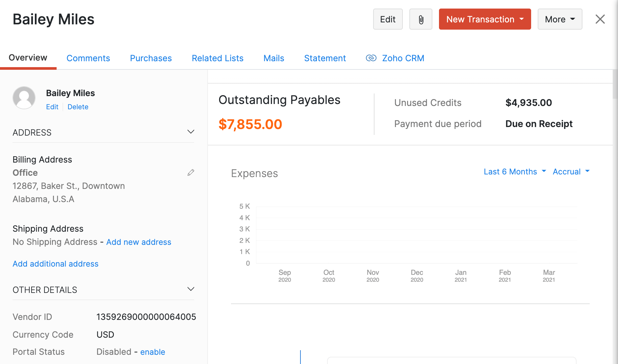
Task: Close the vendor details panel
Action: coord(600,19)
